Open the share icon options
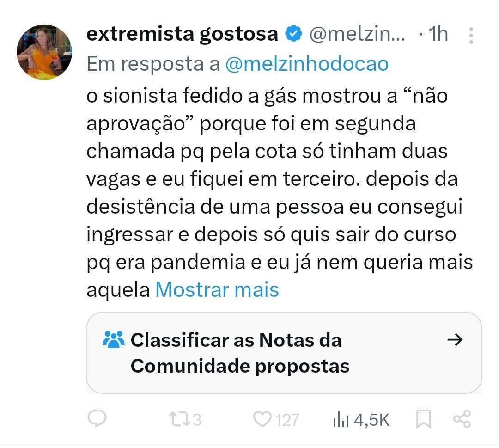Viewport: 499px width, 448px height. click(462, 419)
